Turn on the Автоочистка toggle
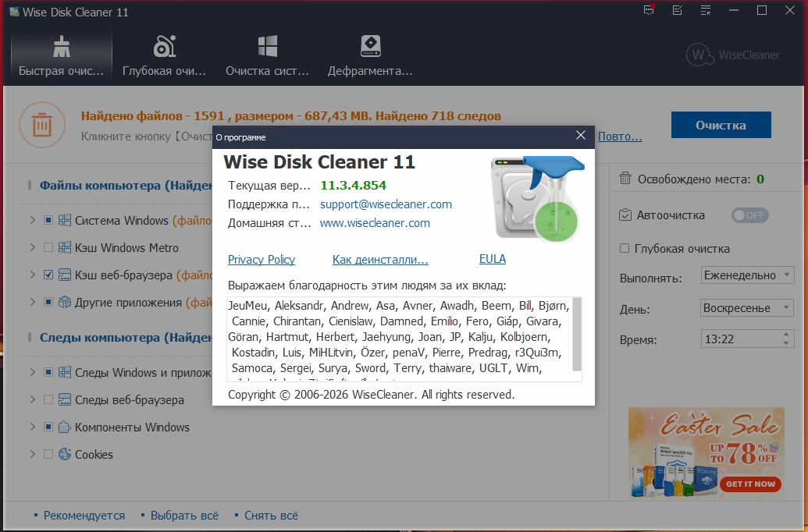 [x=750, y=215]
